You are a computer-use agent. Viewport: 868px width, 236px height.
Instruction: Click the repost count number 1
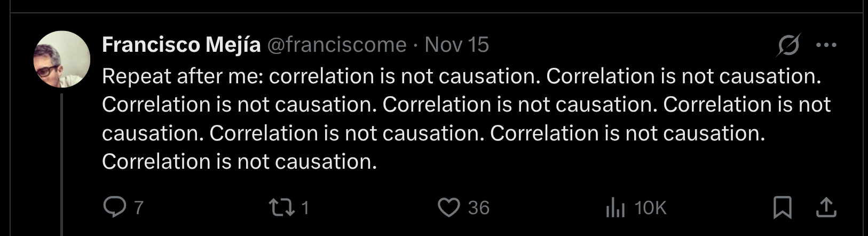(x=305, y=208)
